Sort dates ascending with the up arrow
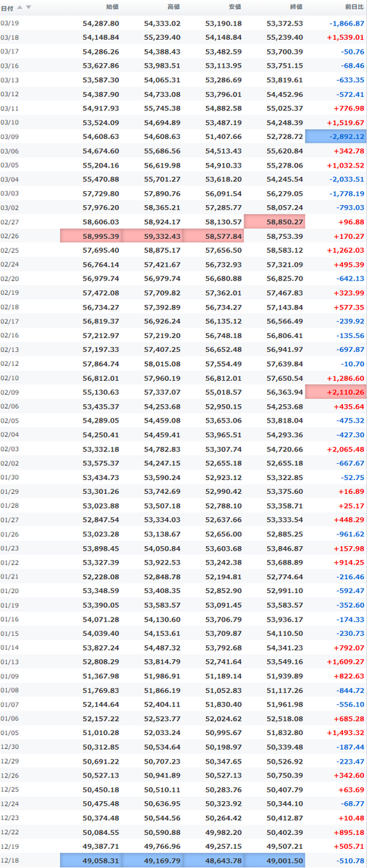 (21, 7)
